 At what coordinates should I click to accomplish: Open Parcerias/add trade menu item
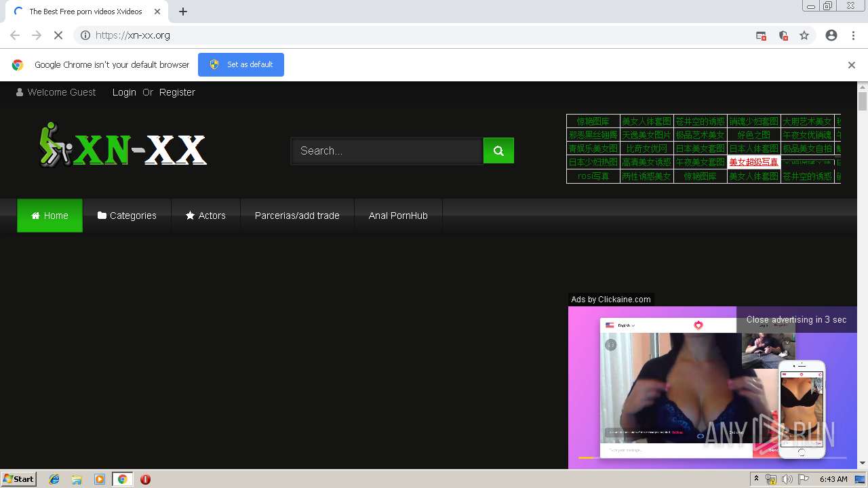297,216
